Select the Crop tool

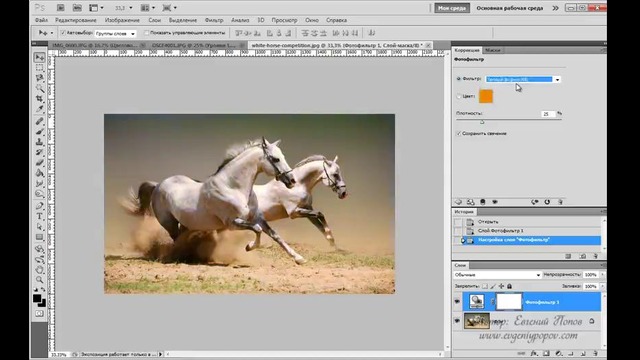click(40, 99)
